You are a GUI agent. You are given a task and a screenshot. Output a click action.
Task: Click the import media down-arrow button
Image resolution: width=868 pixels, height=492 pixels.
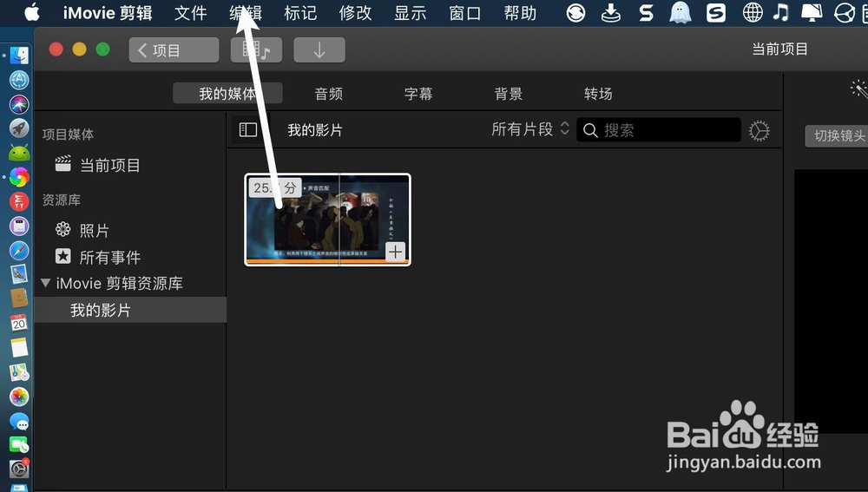click(x=319, y=50)
